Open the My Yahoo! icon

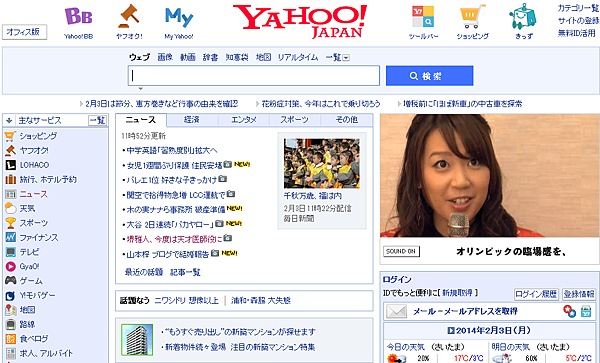tap(179, 17)
